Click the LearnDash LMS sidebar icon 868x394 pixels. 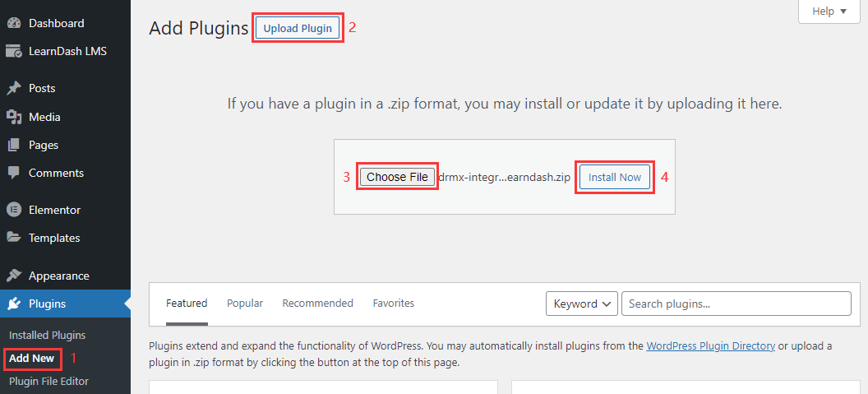[x=14, y=51]
